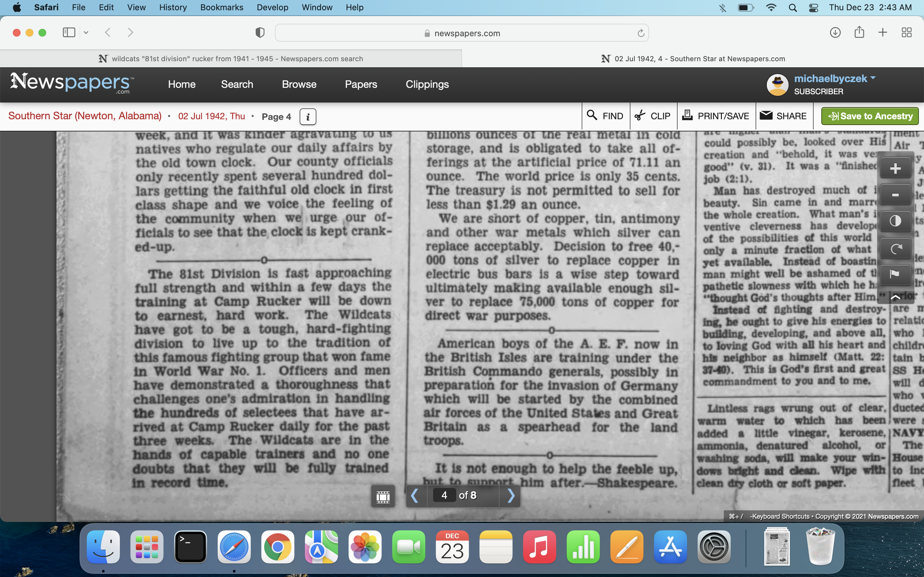Click Save to Ancestry button
The height and width of the screenshot is (577, 924).
tap(870, 116)
